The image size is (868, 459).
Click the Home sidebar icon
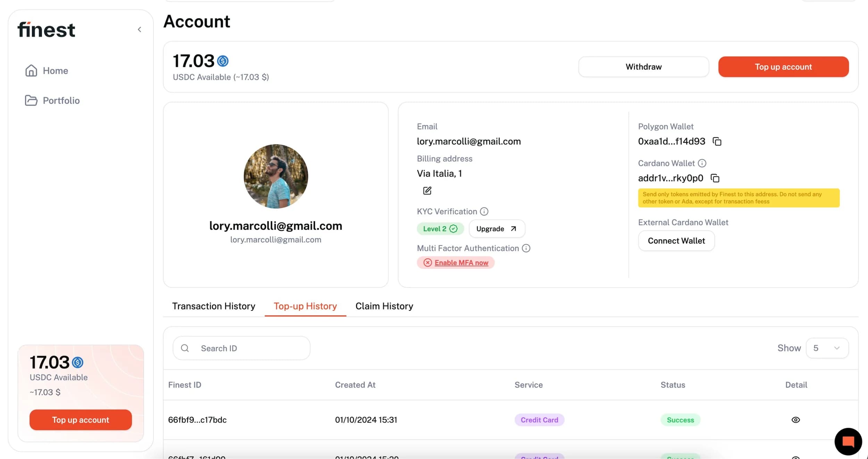point(31,71)
